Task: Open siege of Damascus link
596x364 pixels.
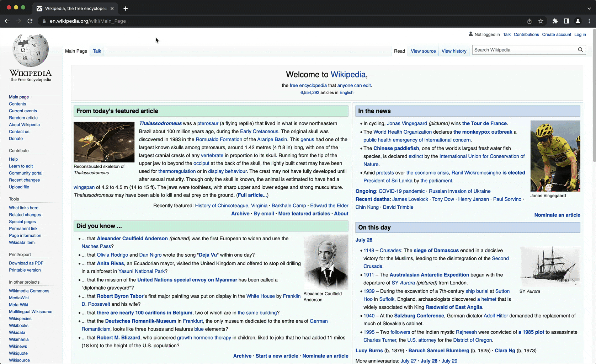Action: 436,251
